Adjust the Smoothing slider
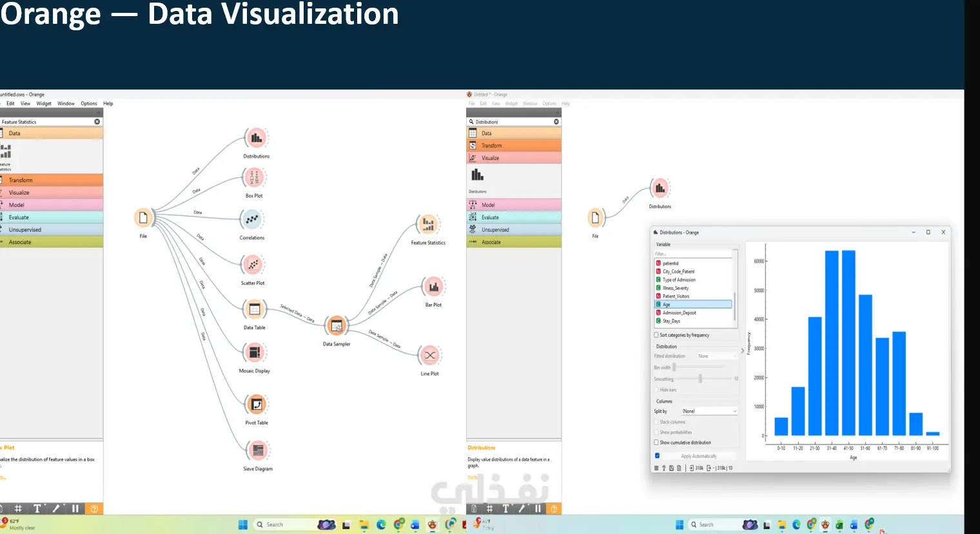Screen dimensions: 980x534 (x=700, y=379)
